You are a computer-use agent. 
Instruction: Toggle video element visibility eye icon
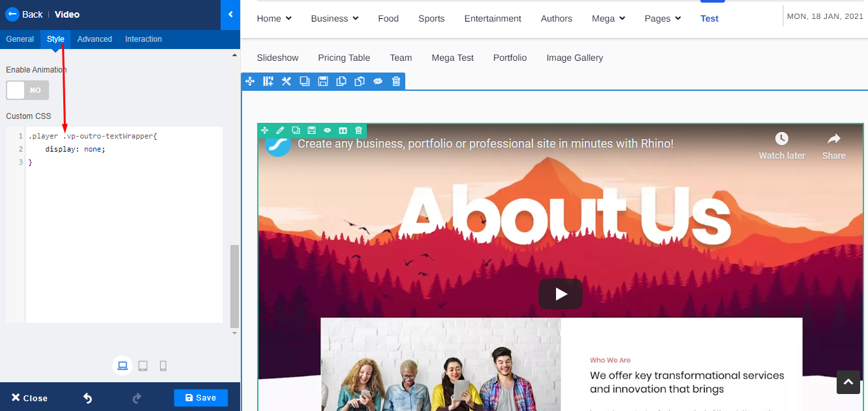[327, 131]
